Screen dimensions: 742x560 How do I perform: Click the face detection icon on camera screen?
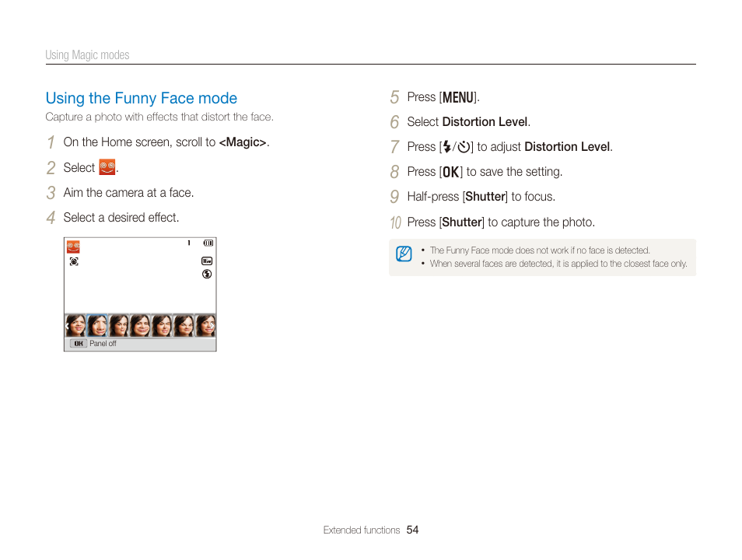coord(74,261)
